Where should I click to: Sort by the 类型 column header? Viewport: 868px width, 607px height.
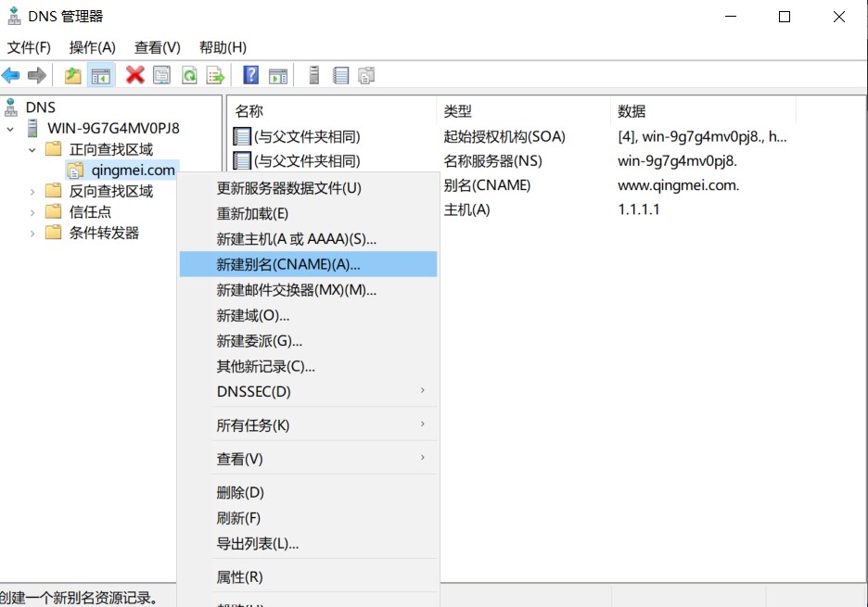pos(523,110)
